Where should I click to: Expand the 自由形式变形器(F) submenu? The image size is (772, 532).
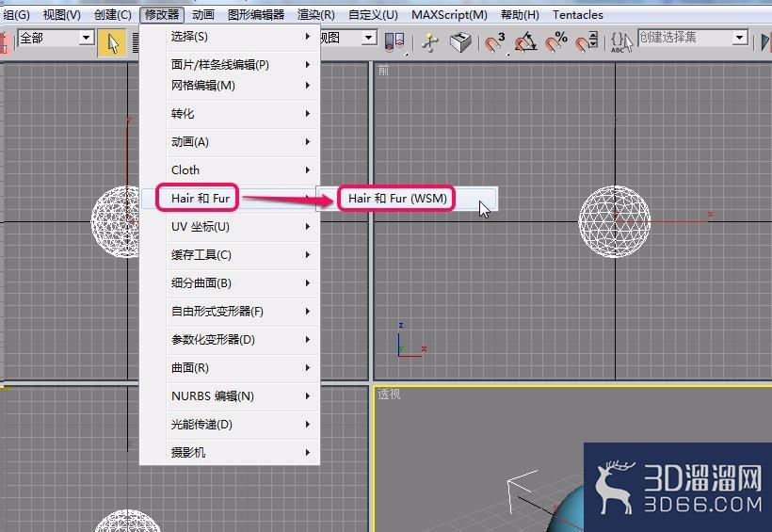tap(230, 312)
